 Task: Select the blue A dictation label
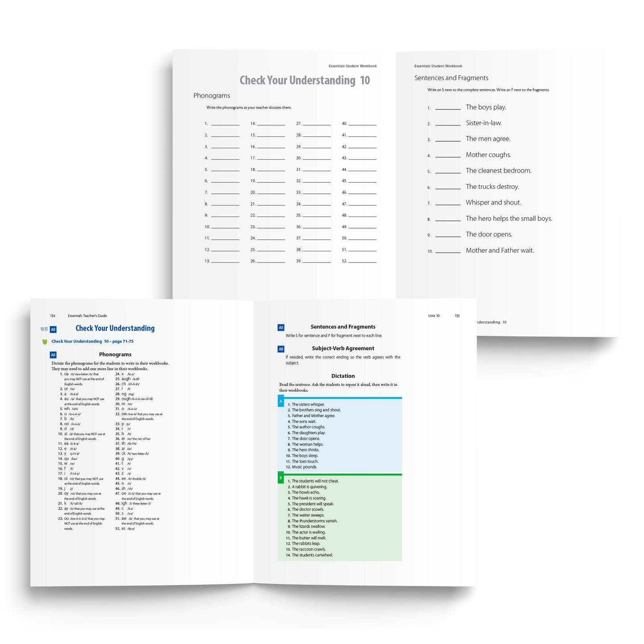tap(281, 402)
